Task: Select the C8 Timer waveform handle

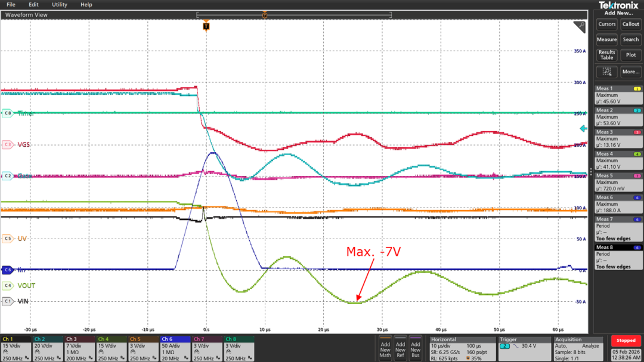Action: [x=8, y=113]
